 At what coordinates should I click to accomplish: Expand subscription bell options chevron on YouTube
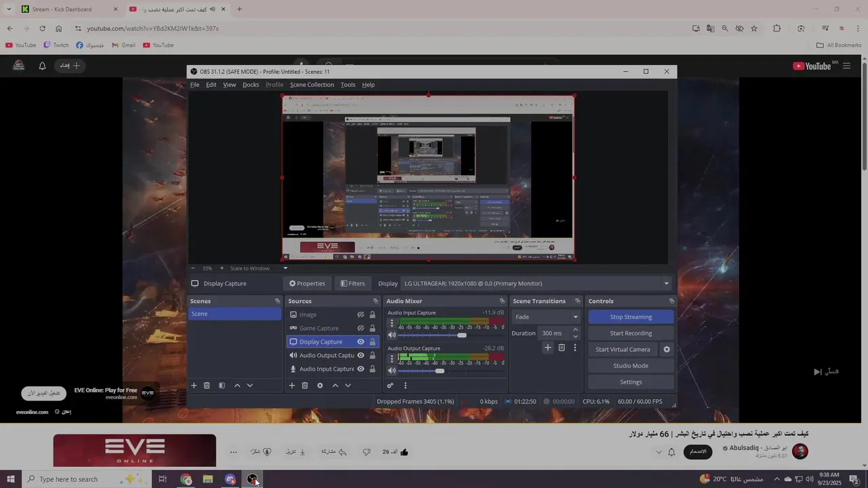tap(658, 452)
